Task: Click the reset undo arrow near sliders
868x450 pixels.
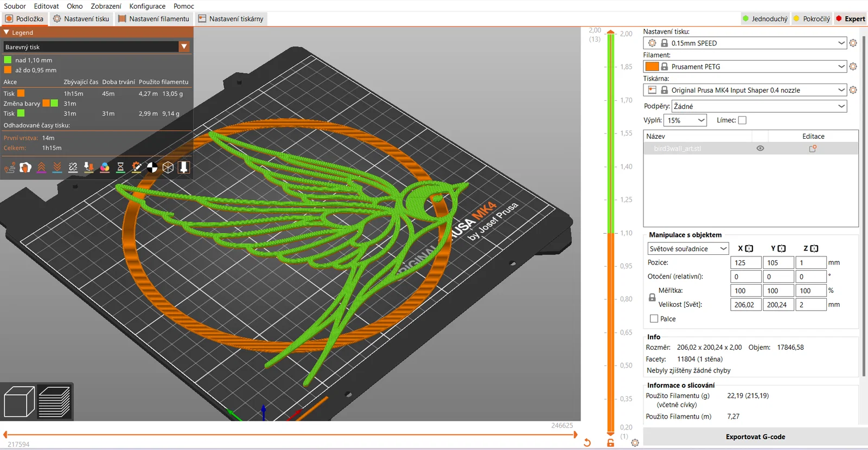Action: click(587, 443)
